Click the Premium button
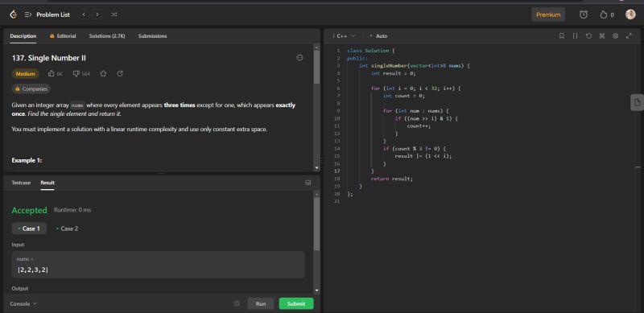 tap(548, 14)
